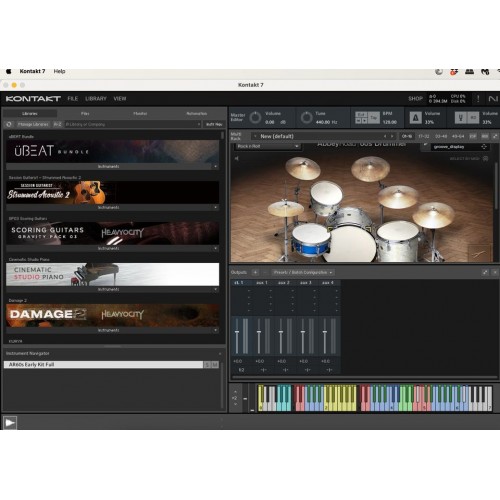Toggle the aux sends button in rack header

pyautogui.click(x=485, y=136)
